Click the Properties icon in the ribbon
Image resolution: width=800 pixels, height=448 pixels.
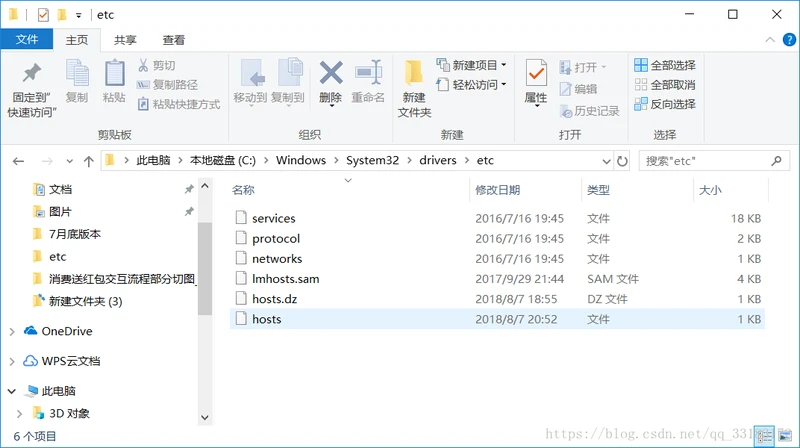coord(536,74)
